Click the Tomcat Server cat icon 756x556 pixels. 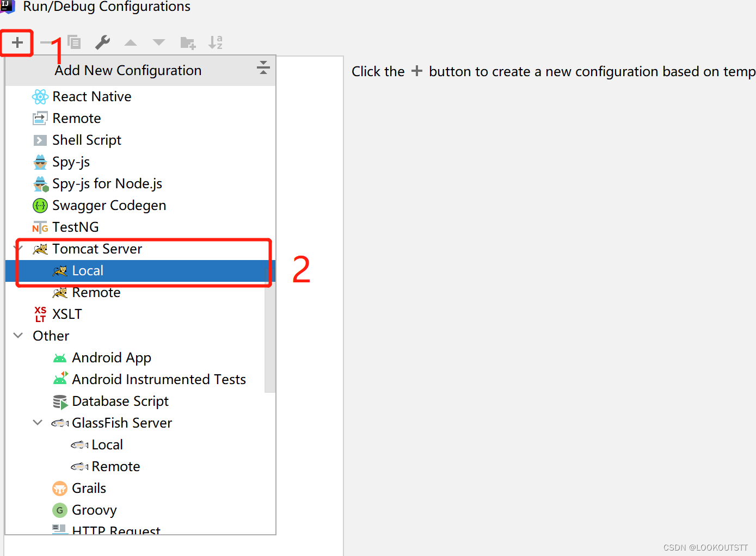point(40,249)
